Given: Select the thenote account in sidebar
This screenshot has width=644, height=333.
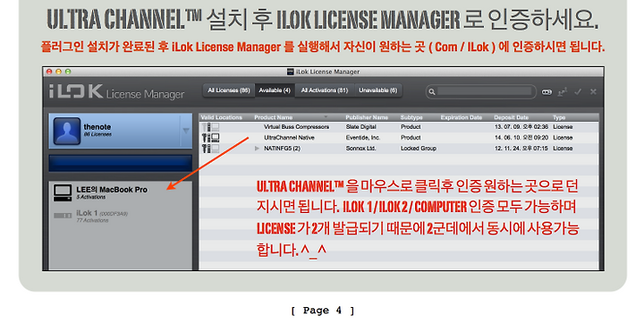Looking at the screenshot, I should click(x=121, y=131).
